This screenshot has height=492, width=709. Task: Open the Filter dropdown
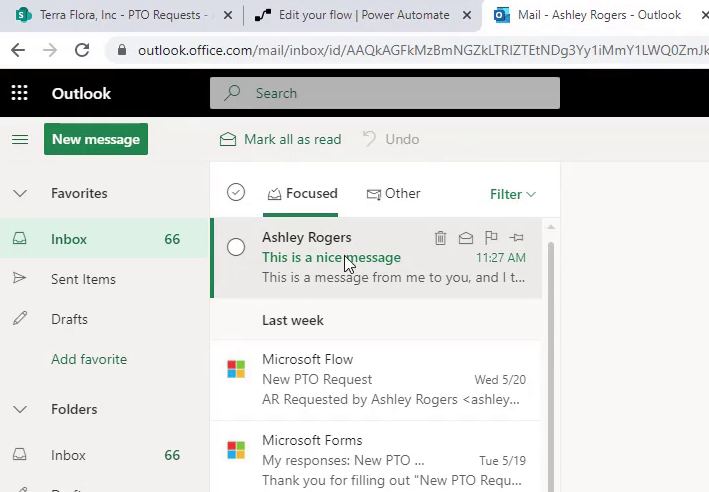(x=513, y=194)
